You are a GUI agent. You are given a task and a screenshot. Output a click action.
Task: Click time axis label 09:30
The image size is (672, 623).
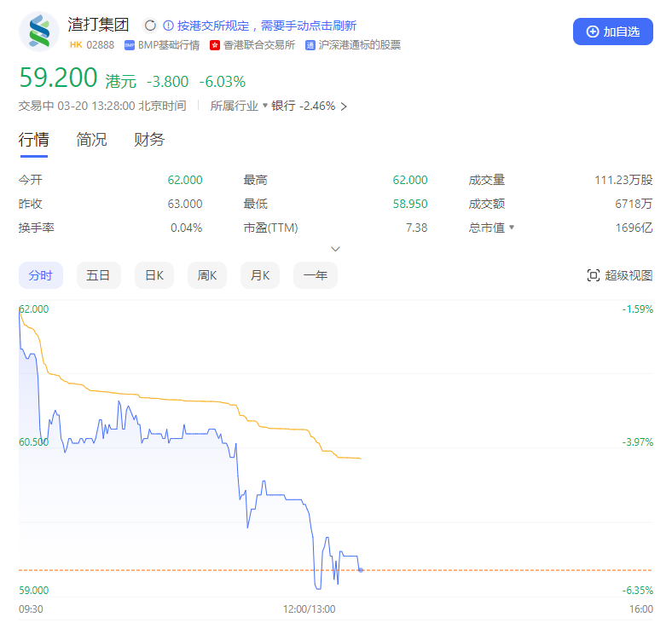pos(31,609)
